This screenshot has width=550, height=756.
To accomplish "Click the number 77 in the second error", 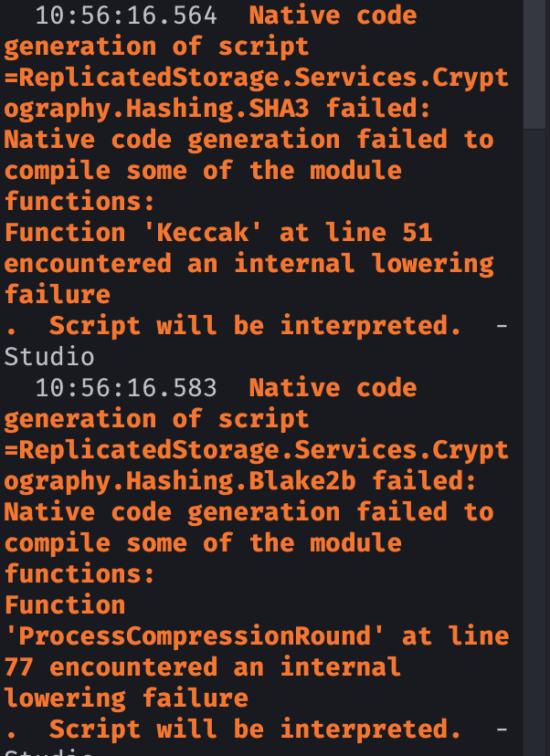I will pyautogui.click(x=19, y=667).
